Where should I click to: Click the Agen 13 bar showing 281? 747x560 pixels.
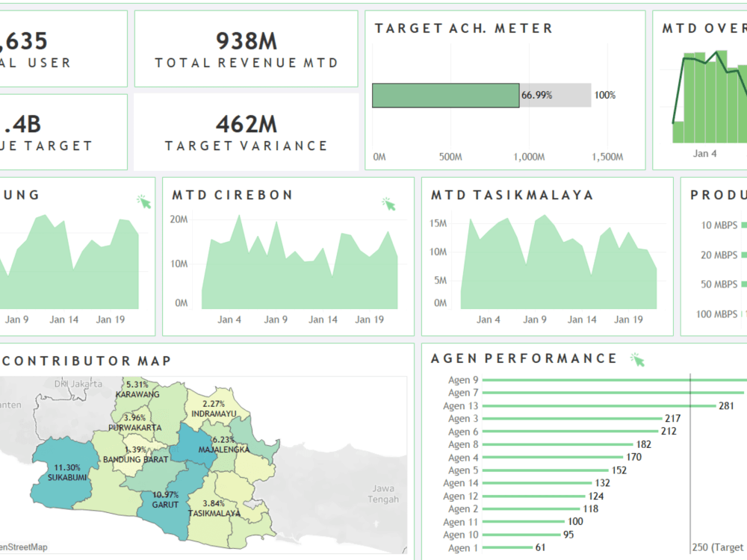pyautogui.click(x=598, y=405)
